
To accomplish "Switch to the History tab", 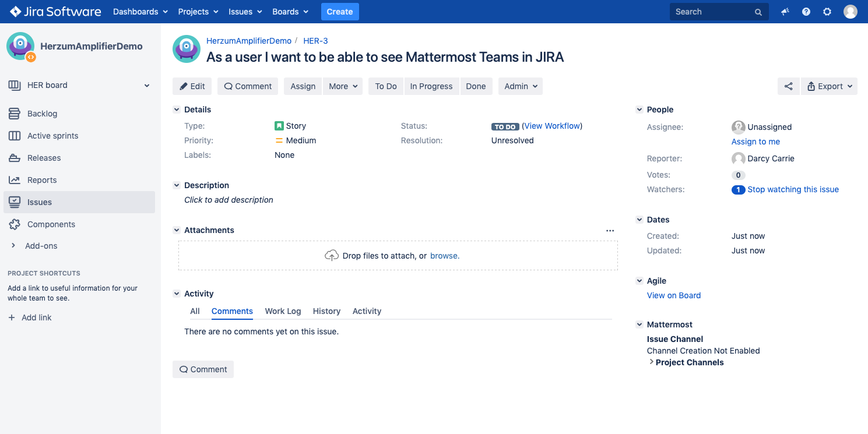I will (x=326, y=311).
